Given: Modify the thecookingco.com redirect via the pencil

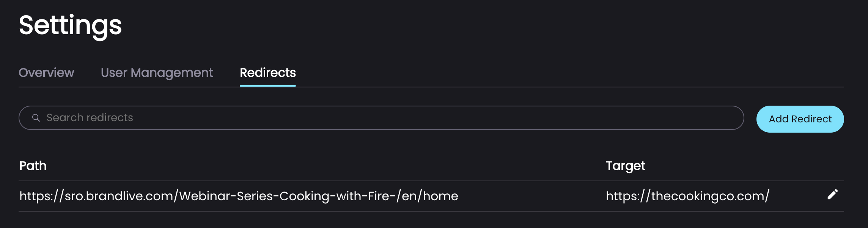Looking at the screenshot, I should (832, 195).
